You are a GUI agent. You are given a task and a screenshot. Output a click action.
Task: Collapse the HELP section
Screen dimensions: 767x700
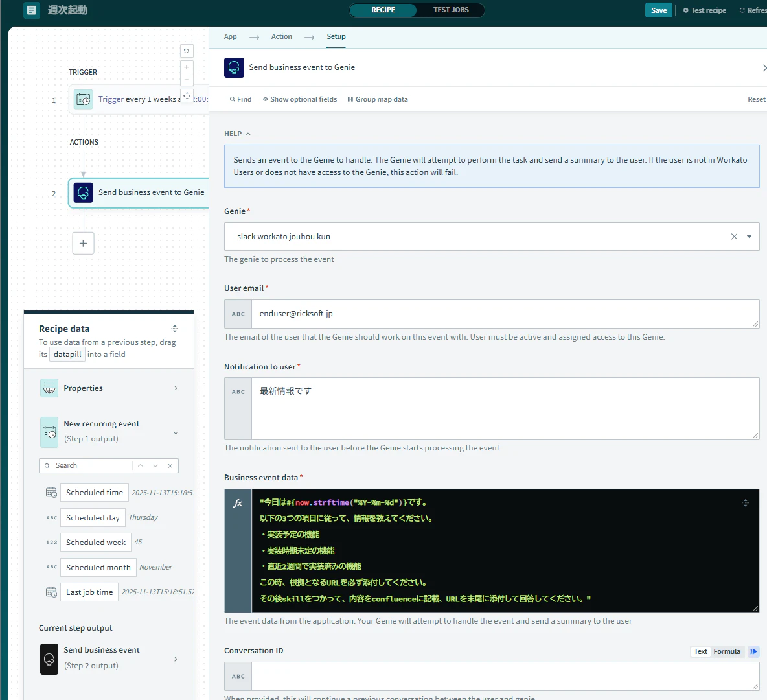[x=237, y=134]
